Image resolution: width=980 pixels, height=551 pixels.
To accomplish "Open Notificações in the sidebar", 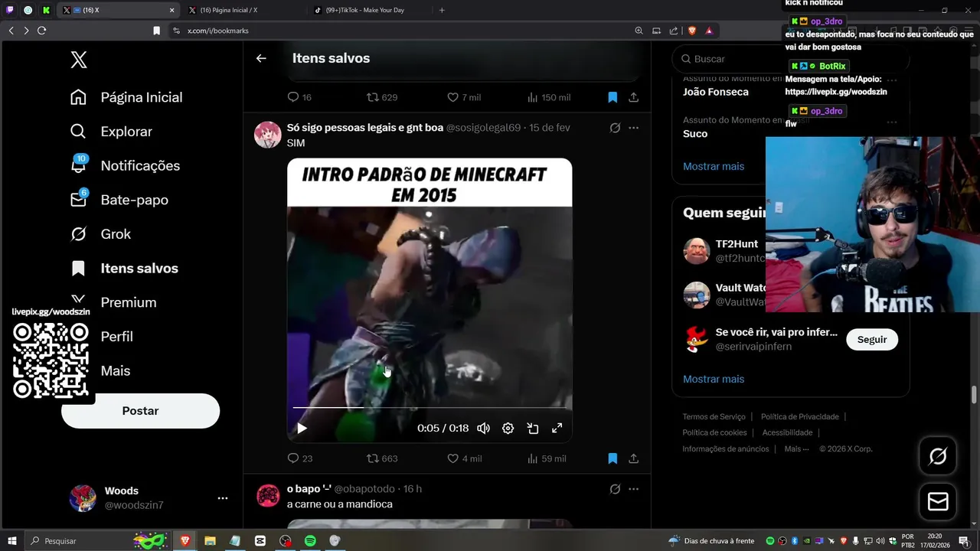I will coord(126,166).
